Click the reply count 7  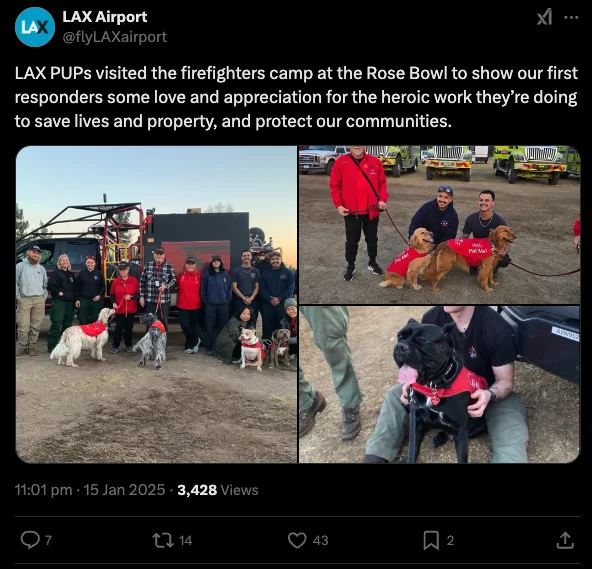click(x=48, y=540)
